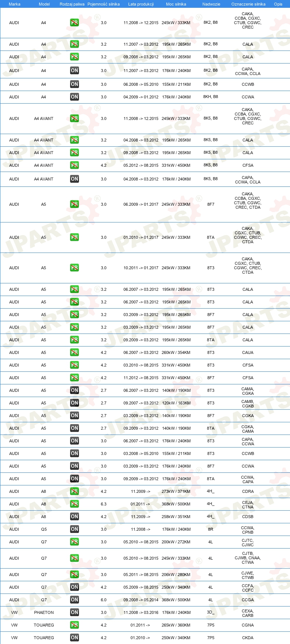290x644 pixels.
Task: Select the 6.0 engine capacity cell
Action: point(103,600)
